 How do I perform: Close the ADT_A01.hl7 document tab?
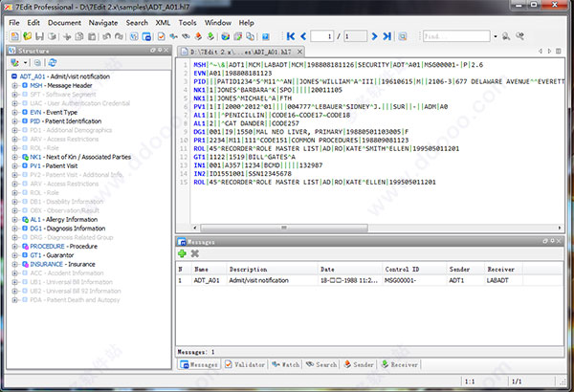[299, 52]
